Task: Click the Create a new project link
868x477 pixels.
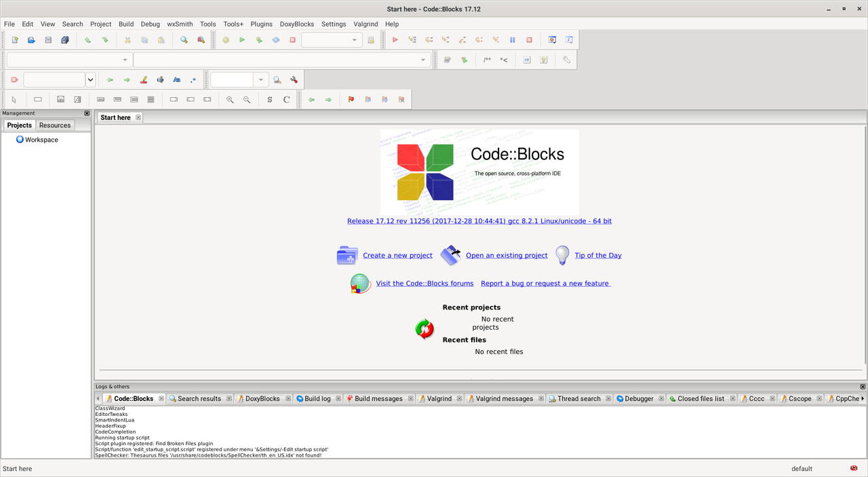Action: [397, 255]
